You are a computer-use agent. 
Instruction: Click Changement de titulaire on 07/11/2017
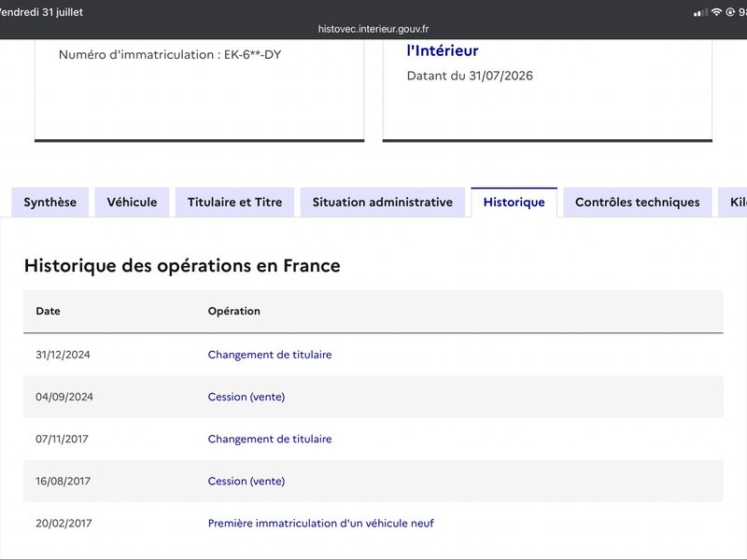(x=270, y=439)
